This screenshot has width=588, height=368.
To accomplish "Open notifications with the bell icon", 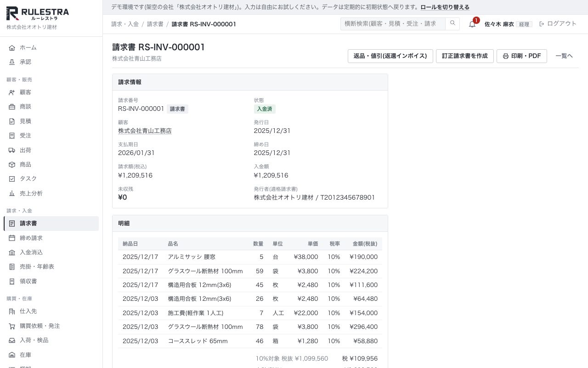I will pyautogui.click(x=472, y=24).
